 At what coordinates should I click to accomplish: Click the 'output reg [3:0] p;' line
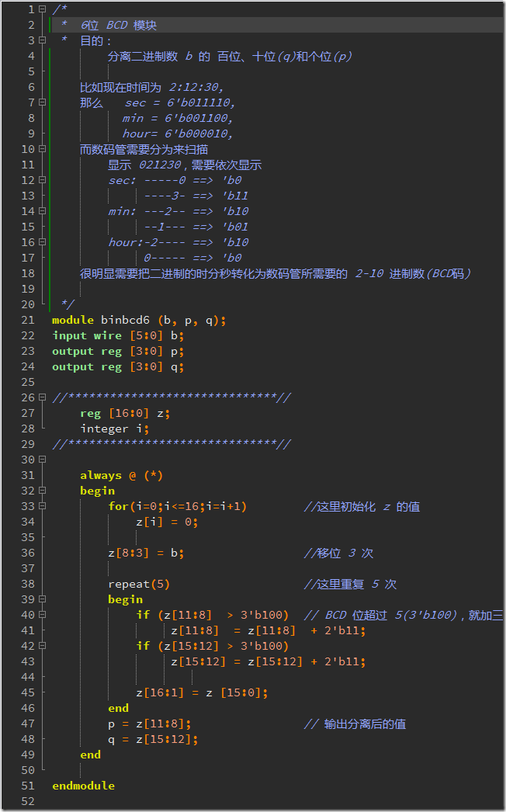tap(118, 351)
